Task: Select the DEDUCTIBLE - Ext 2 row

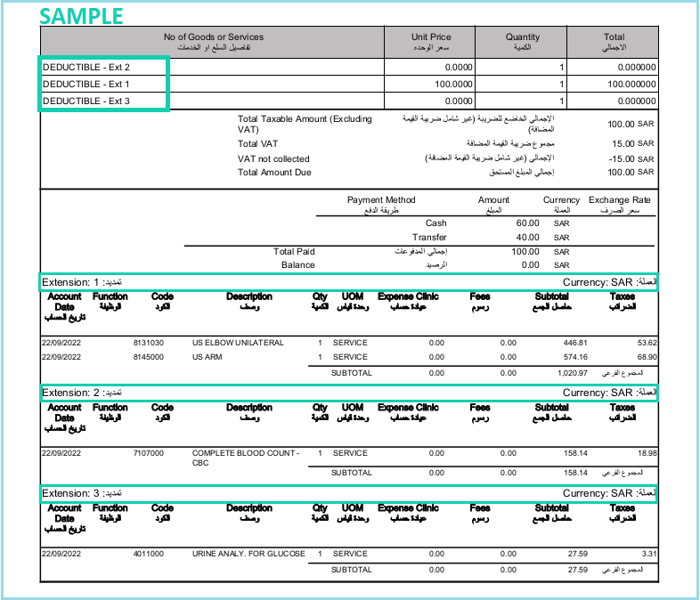Action: tap(349, 67)
